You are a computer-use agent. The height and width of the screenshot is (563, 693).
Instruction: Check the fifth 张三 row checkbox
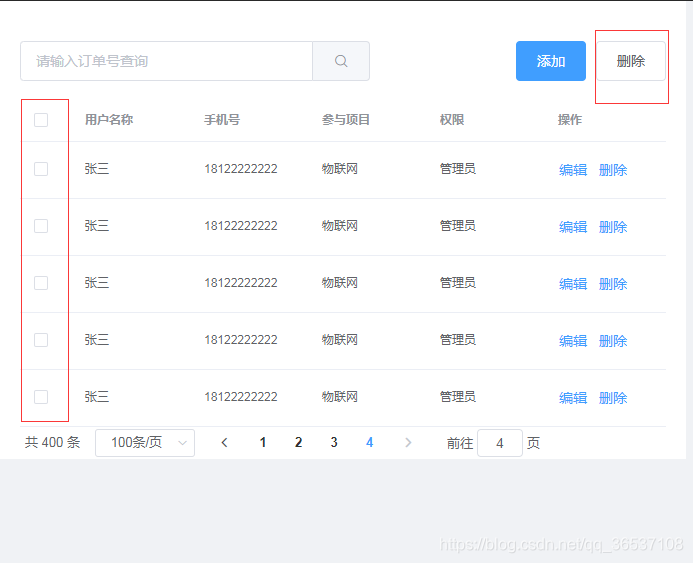[41, 397]
